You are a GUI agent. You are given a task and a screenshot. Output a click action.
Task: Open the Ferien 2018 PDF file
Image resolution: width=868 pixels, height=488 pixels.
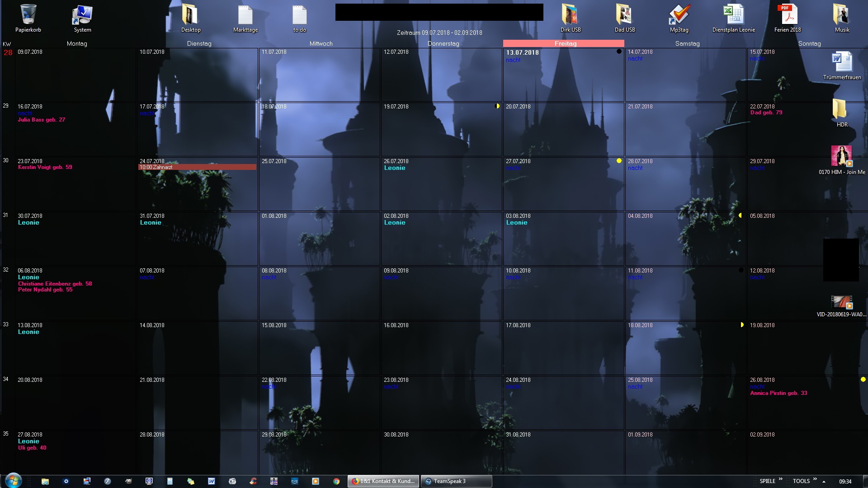coord(788,16)
